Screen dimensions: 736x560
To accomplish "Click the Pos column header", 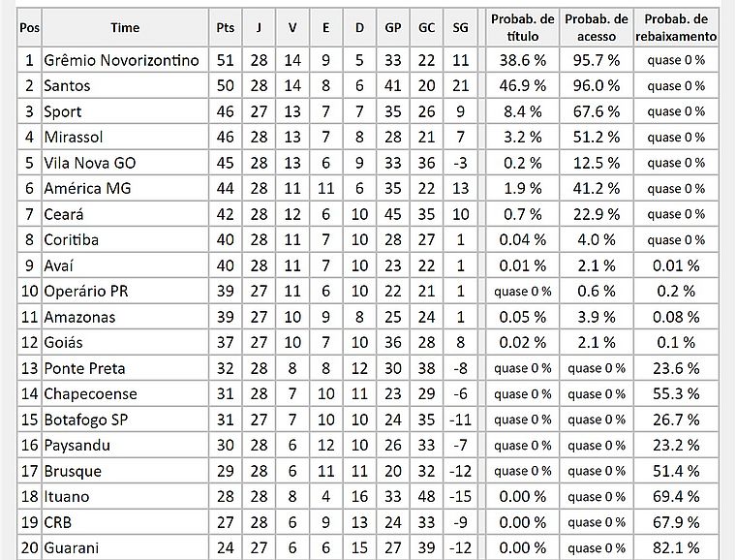I will 29,28.
